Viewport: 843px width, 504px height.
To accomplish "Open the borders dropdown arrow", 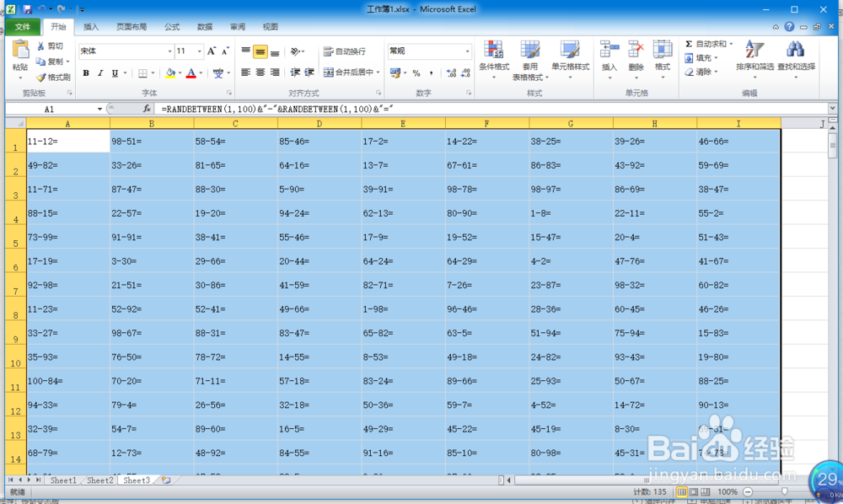I will click(x=153, y=73).
